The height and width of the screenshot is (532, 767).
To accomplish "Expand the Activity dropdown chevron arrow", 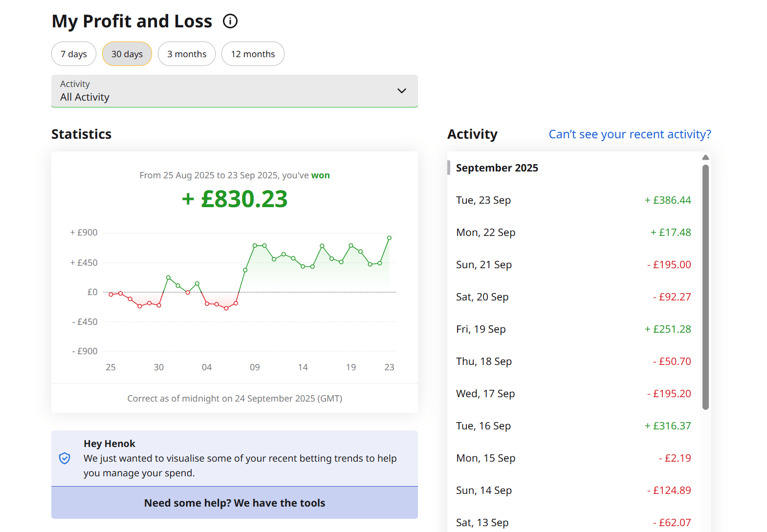I will [402, 91].
